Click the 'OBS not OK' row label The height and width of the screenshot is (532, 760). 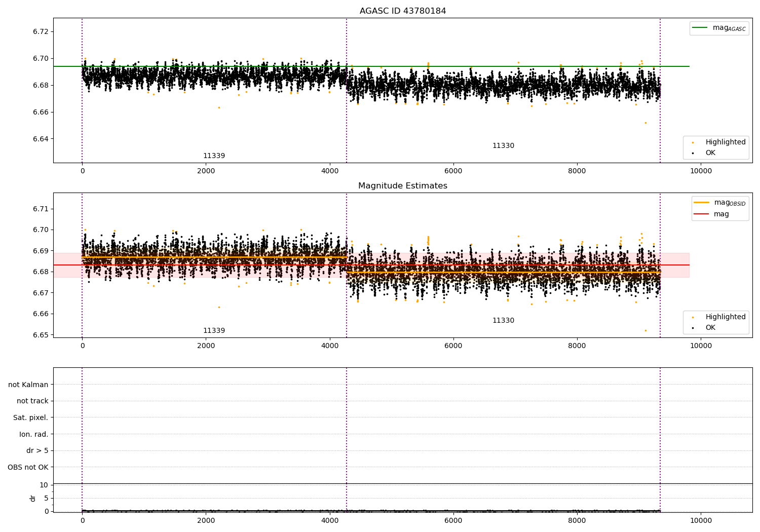click(x=28, y=467)
